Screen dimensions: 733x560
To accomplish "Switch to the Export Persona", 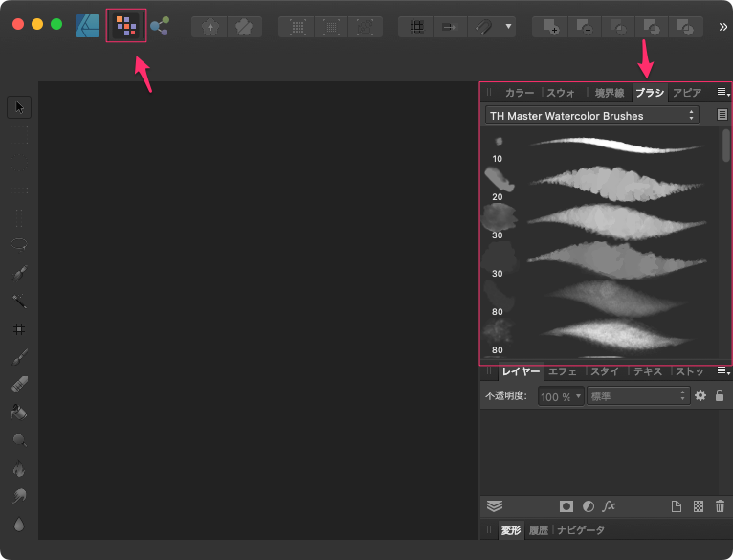I will pyautogui.click(x=160, y=26).
